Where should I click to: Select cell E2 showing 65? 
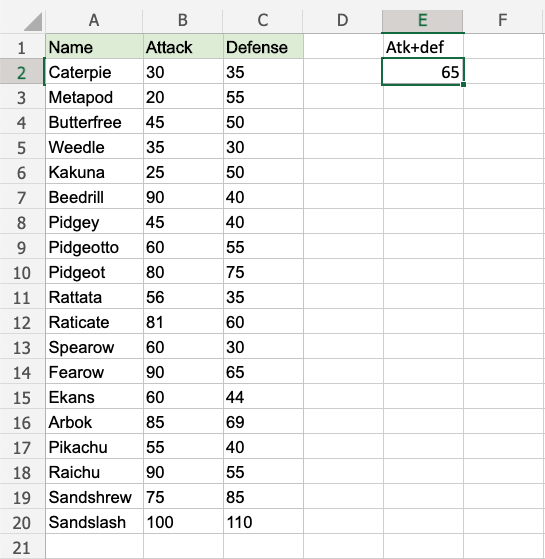(423, 72)
